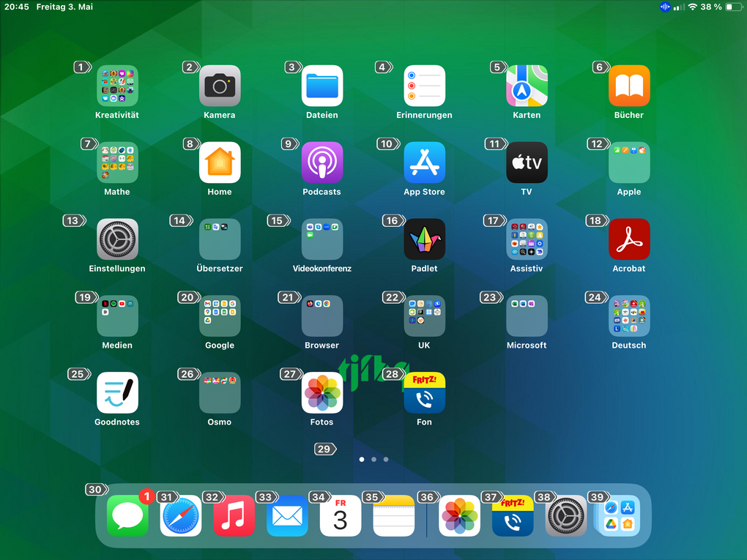Open the Assistiv folder
The image size is (747, 560).
(x=527, y=239)
